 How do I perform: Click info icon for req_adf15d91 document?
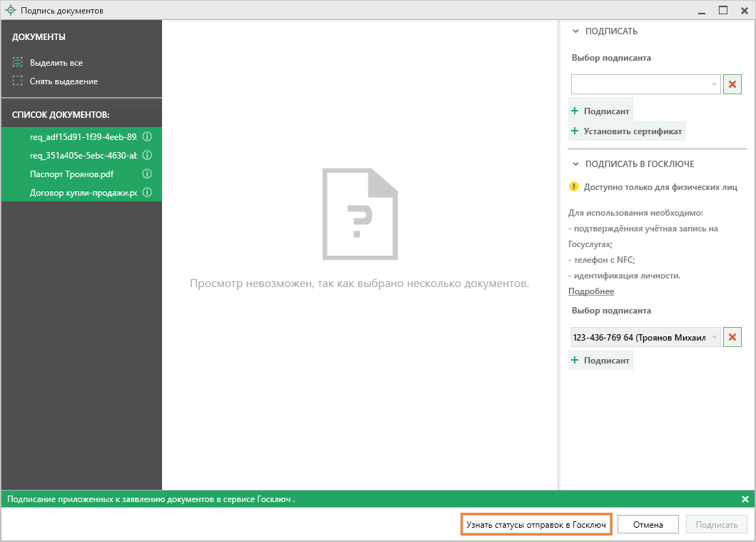coord(148,136)
